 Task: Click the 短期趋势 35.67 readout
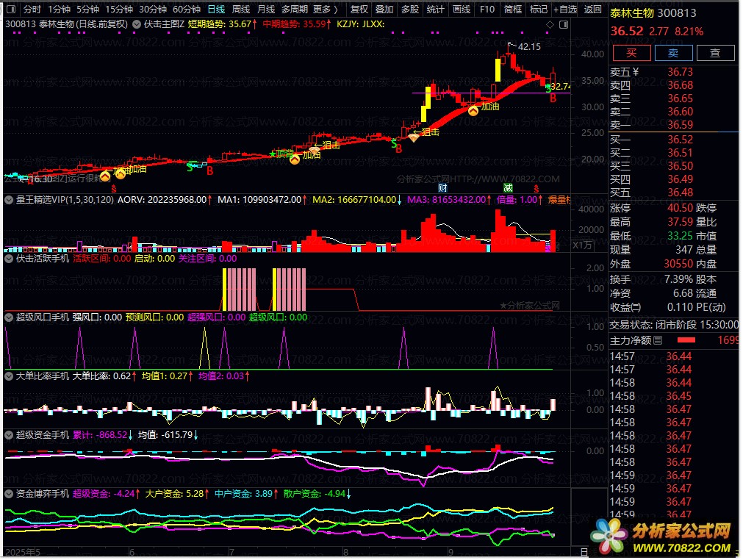click(x=222, y=24)
